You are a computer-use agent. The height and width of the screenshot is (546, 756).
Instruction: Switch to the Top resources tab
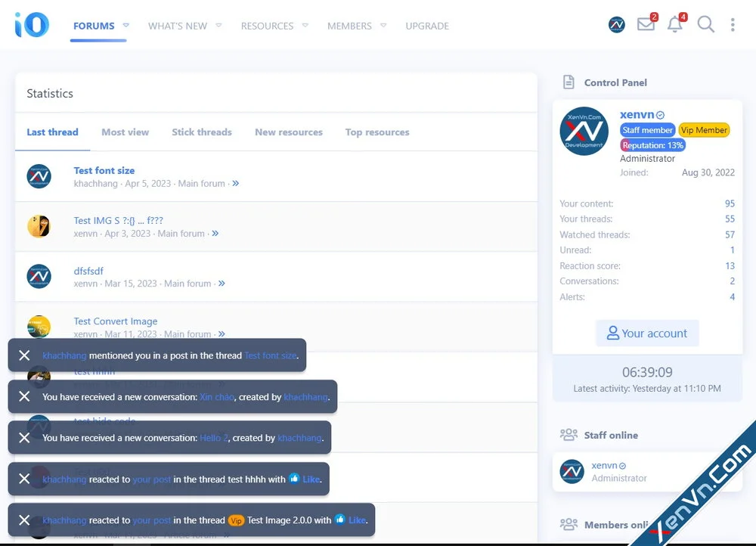click(x=376, y=132)
